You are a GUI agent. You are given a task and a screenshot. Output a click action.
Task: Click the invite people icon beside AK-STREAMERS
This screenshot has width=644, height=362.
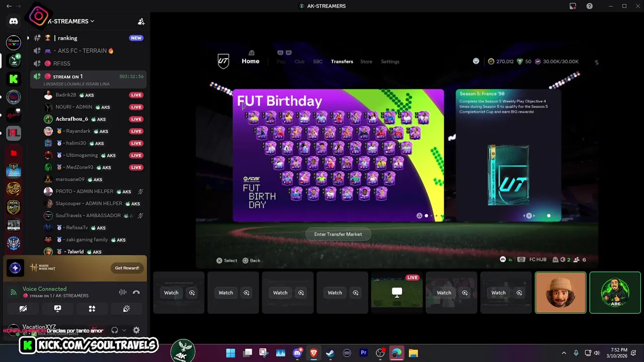(141, 22)
